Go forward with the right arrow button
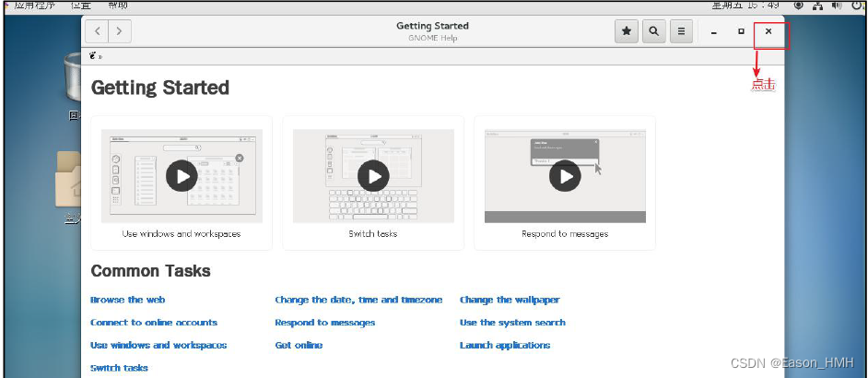Screen dimensions: 868x378 coord(120,31)
